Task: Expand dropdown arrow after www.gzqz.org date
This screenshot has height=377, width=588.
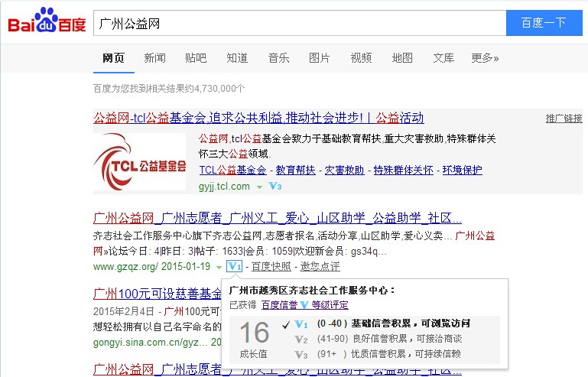Action: click(x=219, y=267)
